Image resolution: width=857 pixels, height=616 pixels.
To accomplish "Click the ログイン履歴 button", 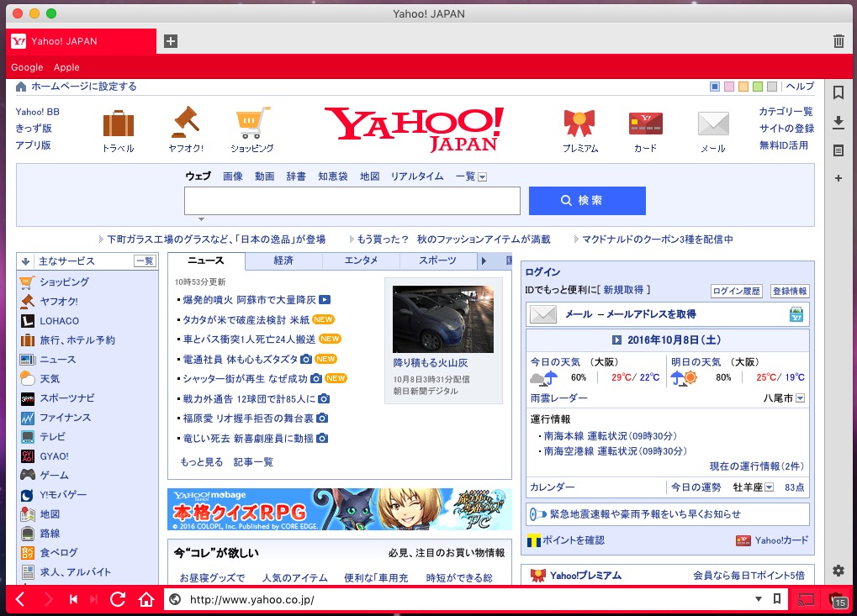I will [x=736, y=291].
